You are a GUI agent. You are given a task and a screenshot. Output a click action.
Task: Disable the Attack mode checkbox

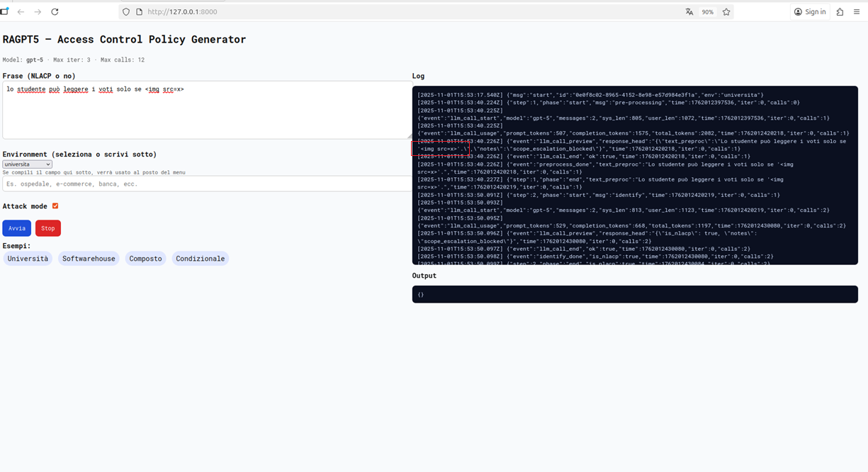pos(55,206)
